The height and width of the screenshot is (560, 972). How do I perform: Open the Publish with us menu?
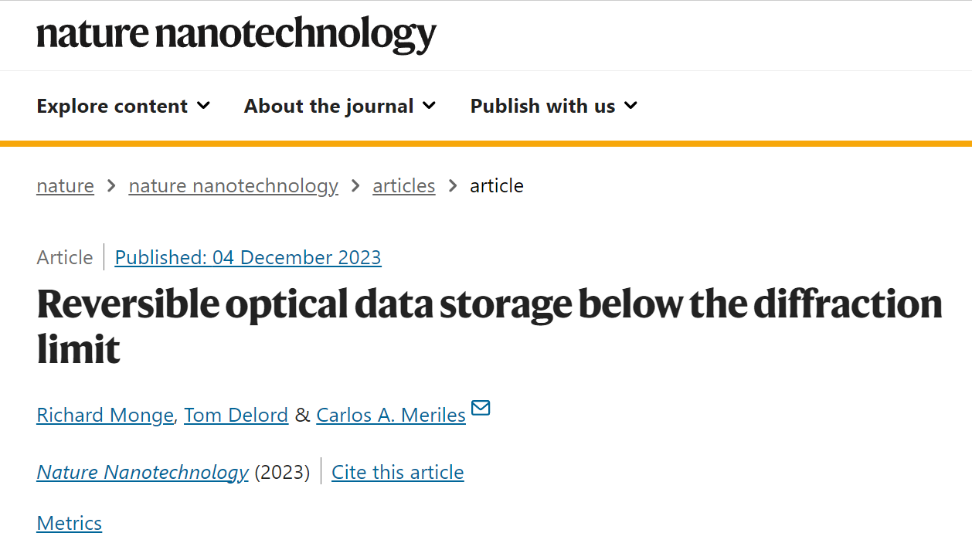pos(554,106)
